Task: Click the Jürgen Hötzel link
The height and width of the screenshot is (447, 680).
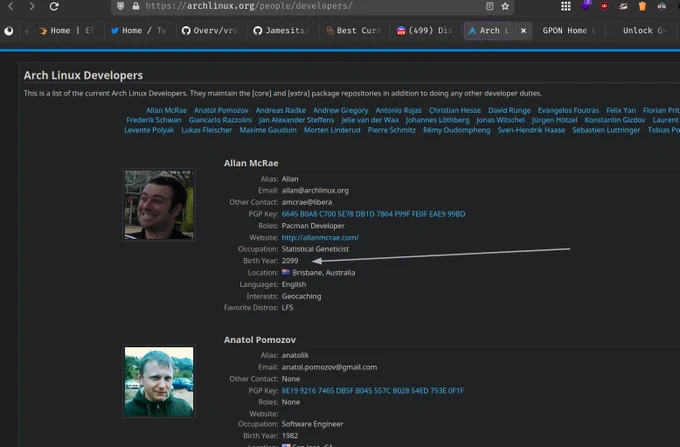Action: tap(554, 120)
